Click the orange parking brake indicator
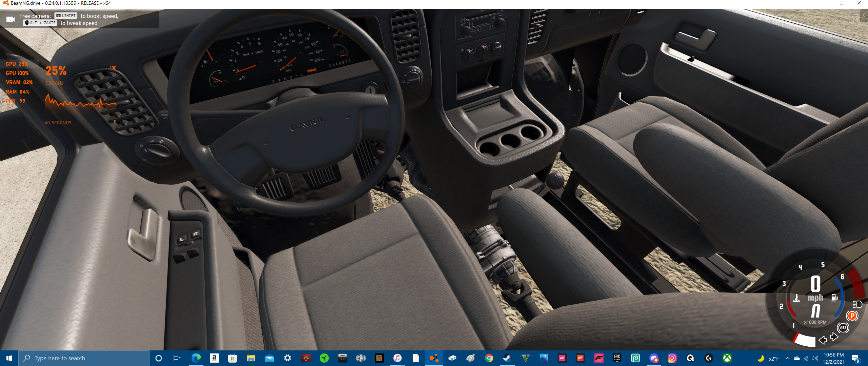The width and height of the screenshot is (868, 366). coord(852,316)
